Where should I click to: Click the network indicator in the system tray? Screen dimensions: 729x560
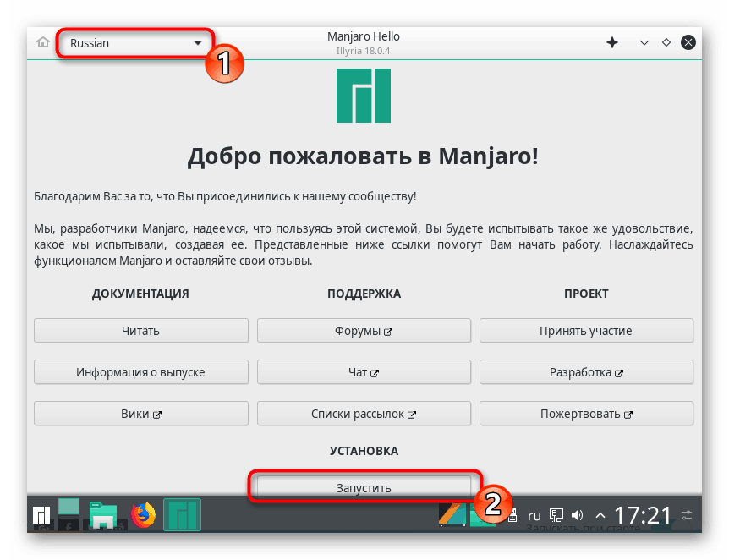tap(556, 514)
